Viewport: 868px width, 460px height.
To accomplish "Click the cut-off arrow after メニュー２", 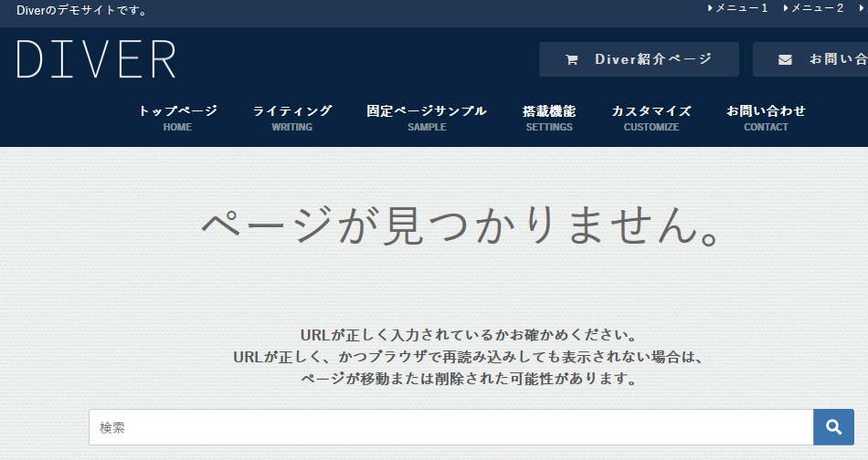I will 861,8.
